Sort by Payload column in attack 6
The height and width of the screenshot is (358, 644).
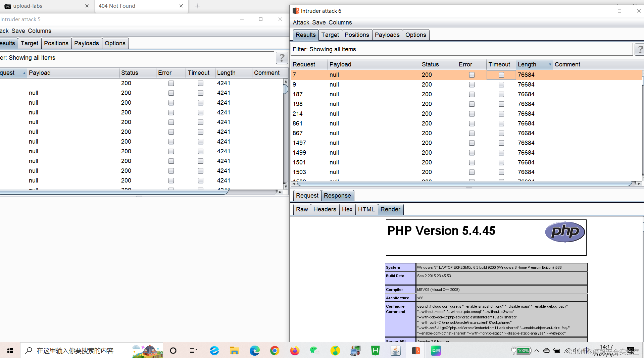pyautogui.click(x=374, y=64)
